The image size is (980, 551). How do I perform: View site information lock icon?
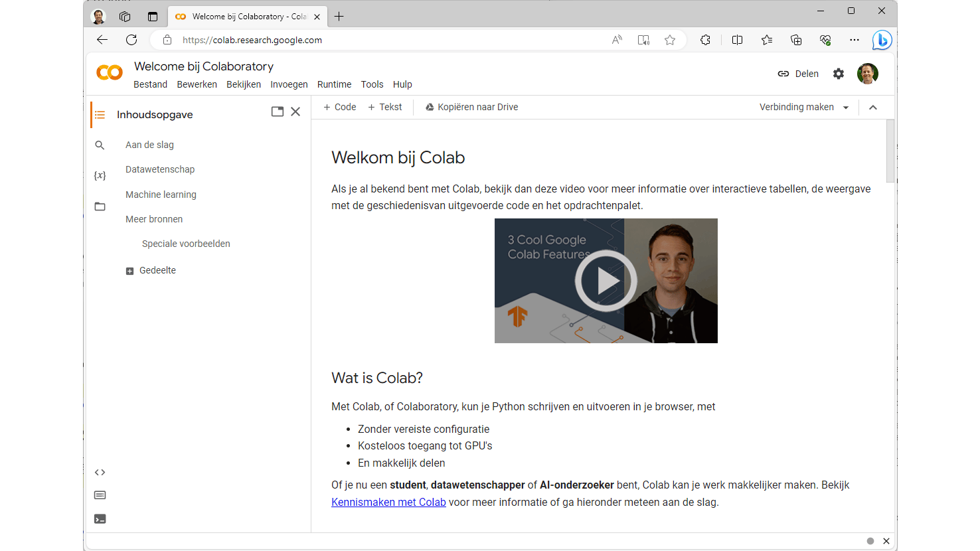coord(167,40)
